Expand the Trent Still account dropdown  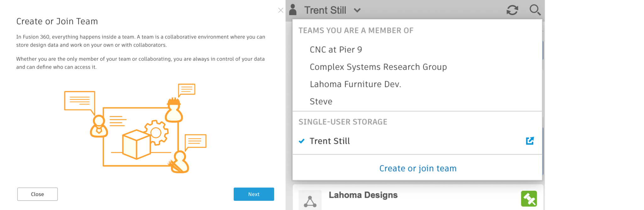(357, 10)
